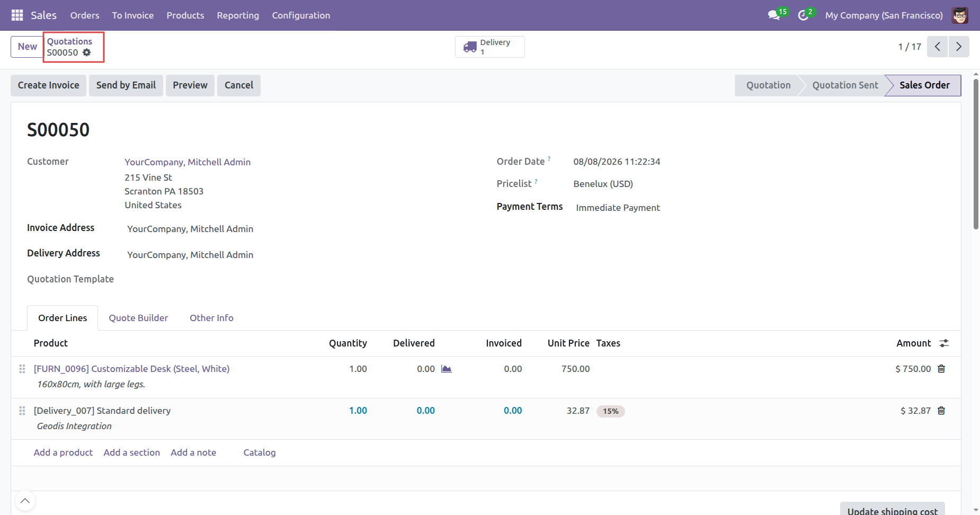Open the Reporting menu
The image size is (980, 515).
coord(238,15)
